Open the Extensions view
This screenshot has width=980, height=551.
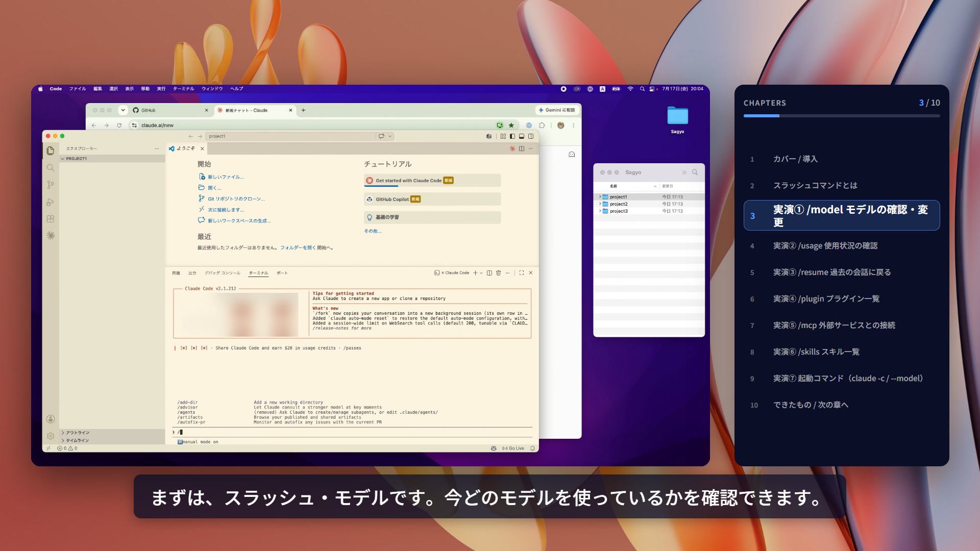(50, 219)
